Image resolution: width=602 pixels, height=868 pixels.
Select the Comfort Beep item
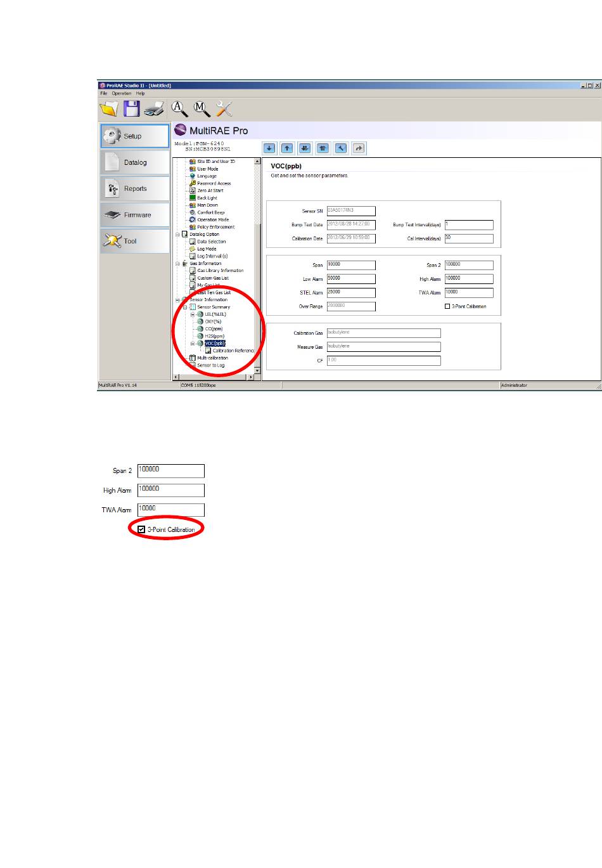210,212
